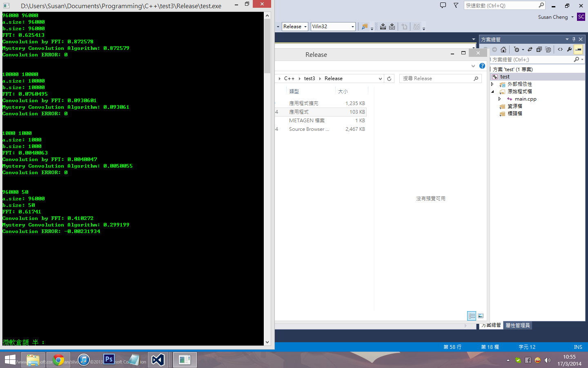Image resolution: width=588 pixels, height=368 pixels.
Task: Toggle Show All Files in Solution Explorer
Action: (548, 49)
